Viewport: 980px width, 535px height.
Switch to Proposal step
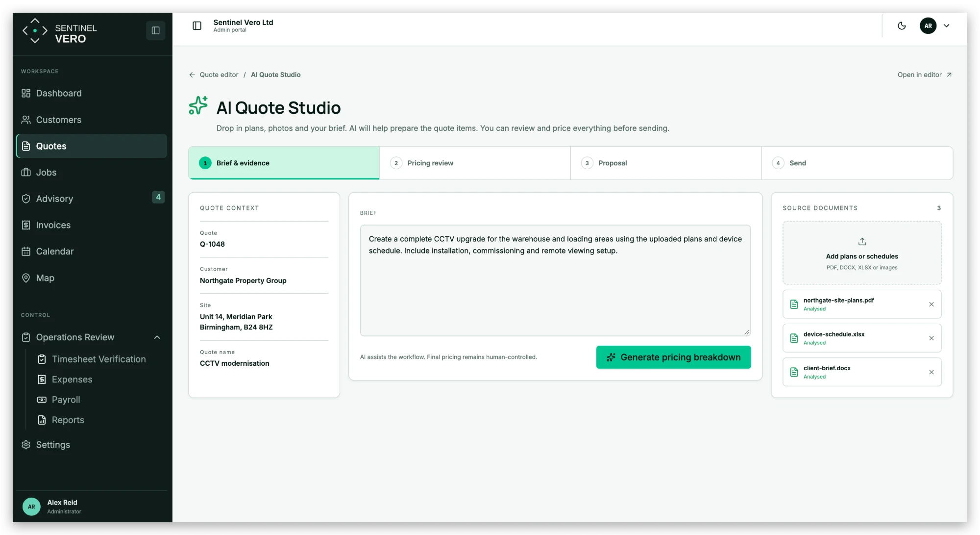coord(666,163)
